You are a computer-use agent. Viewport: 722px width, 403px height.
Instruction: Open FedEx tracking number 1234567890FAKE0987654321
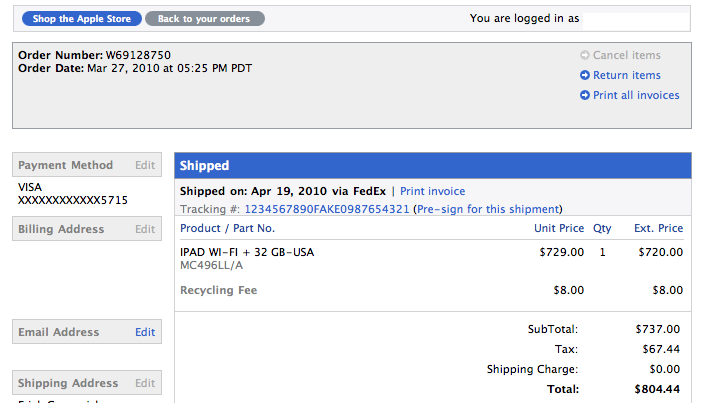coord(327,210)
